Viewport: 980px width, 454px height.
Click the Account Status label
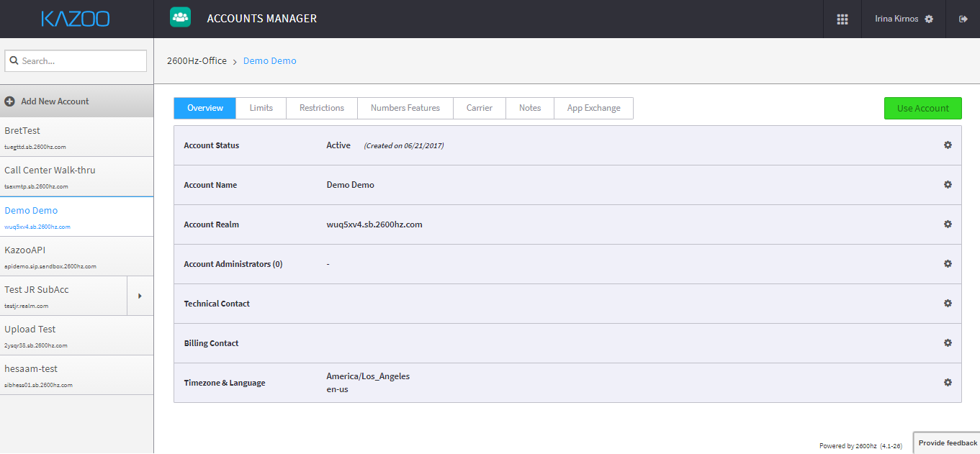pyautogui.click(x=212, y=145)
